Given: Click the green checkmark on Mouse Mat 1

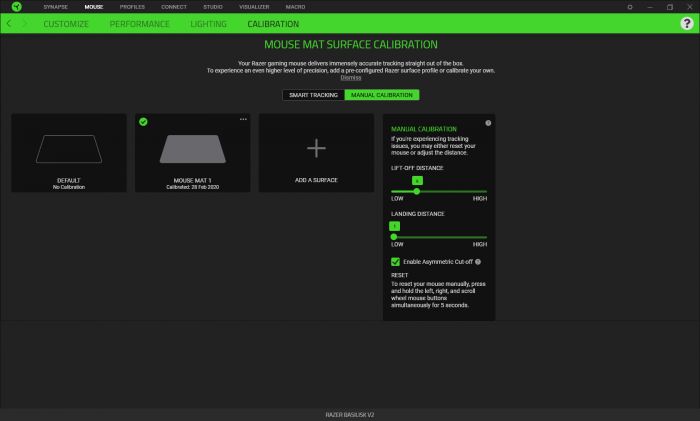Looking at the screenshot, I should tap(143, 121).
